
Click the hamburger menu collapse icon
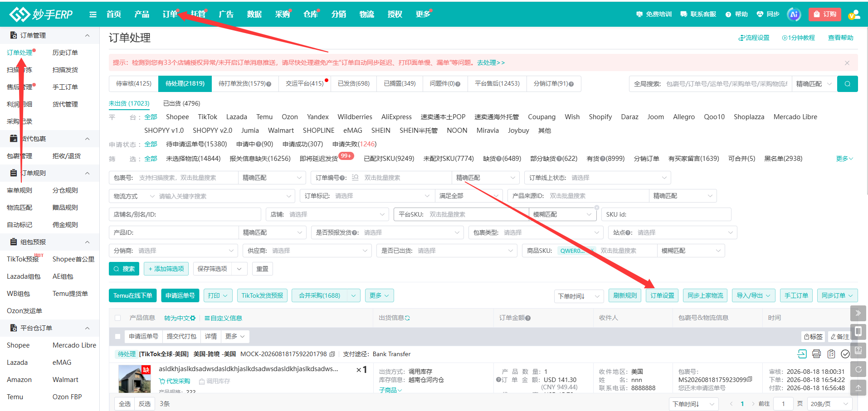coord(93,15)
